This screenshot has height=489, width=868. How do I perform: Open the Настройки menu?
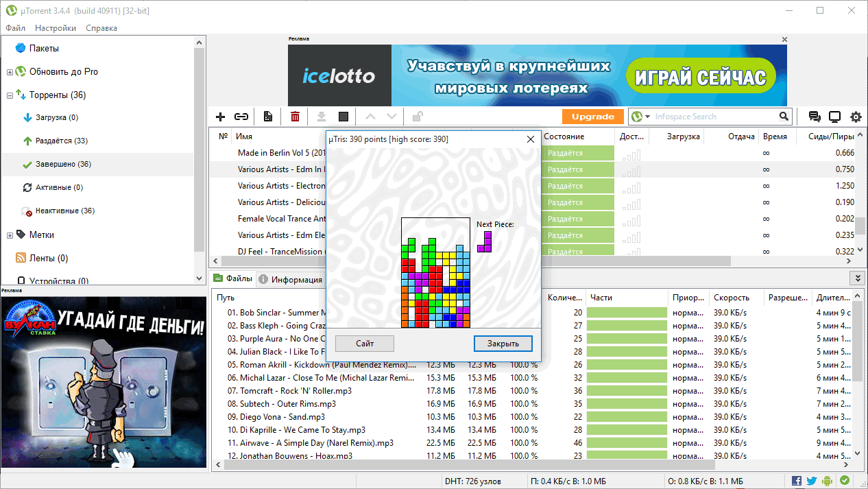pos(56,28)
